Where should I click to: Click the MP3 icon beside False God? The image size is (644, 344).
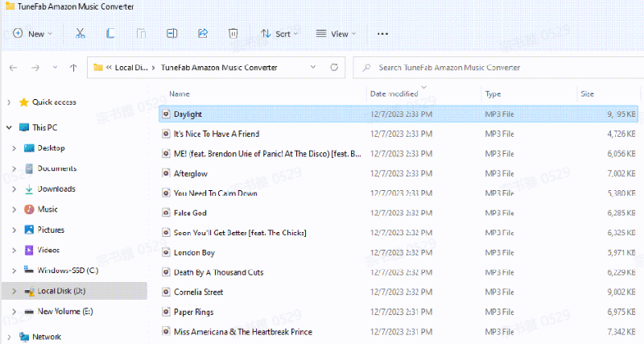point(166,213)
